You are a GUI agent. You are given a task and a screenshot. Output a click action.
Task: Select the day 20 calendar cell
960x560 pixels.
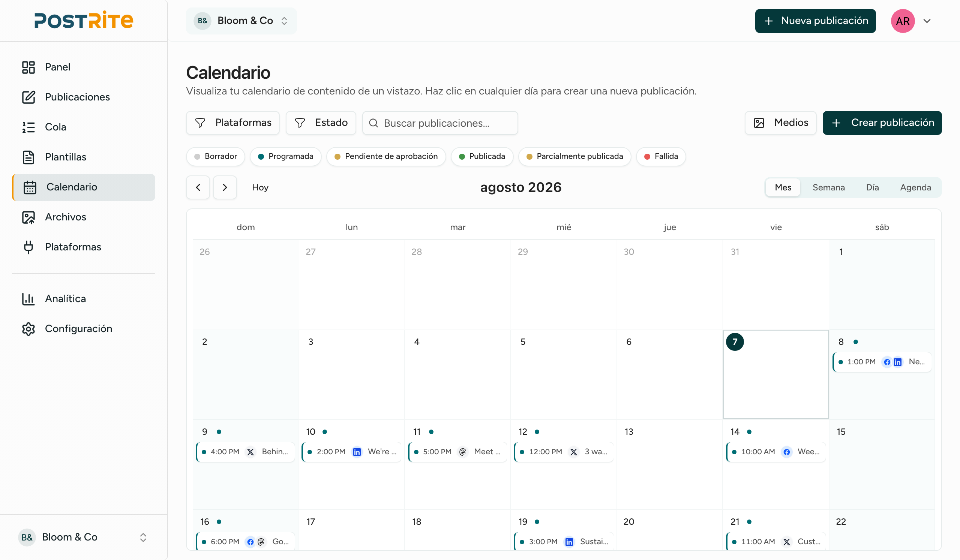pyautogui.click(x=669, y=531)
